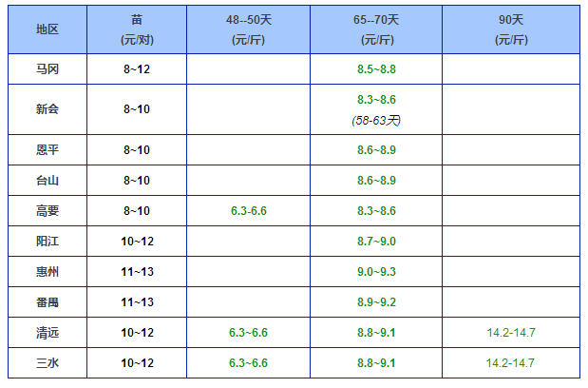
Task: Click the 惠州 region cell
Action: click(x=47, y=271)
